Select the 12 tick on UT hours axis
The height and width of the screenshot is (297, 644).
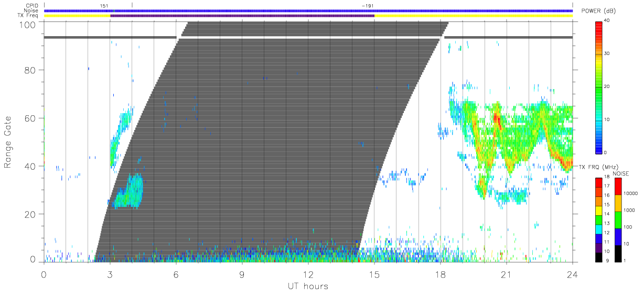click(308, 273)
